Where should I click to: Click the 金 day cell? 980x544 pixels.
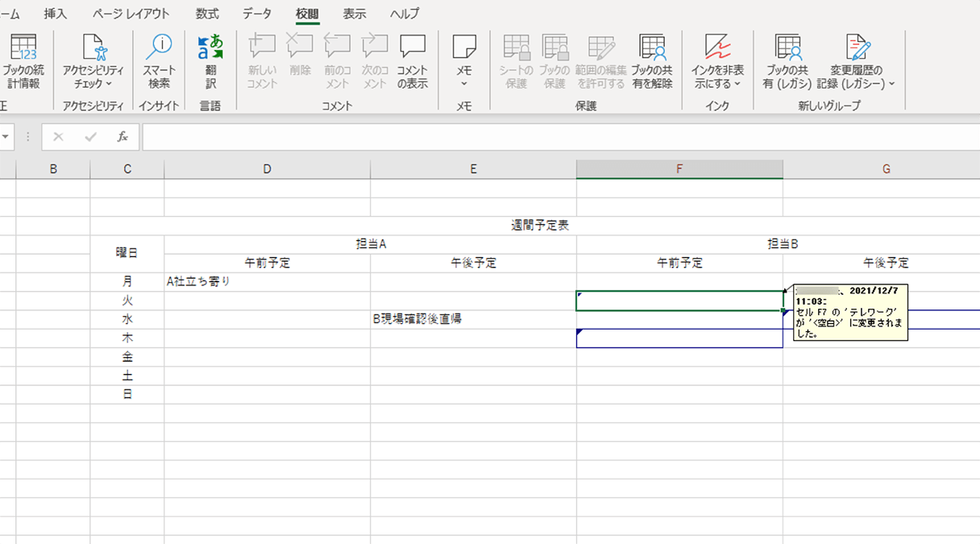pyautogui.click(x=127, y=357)
